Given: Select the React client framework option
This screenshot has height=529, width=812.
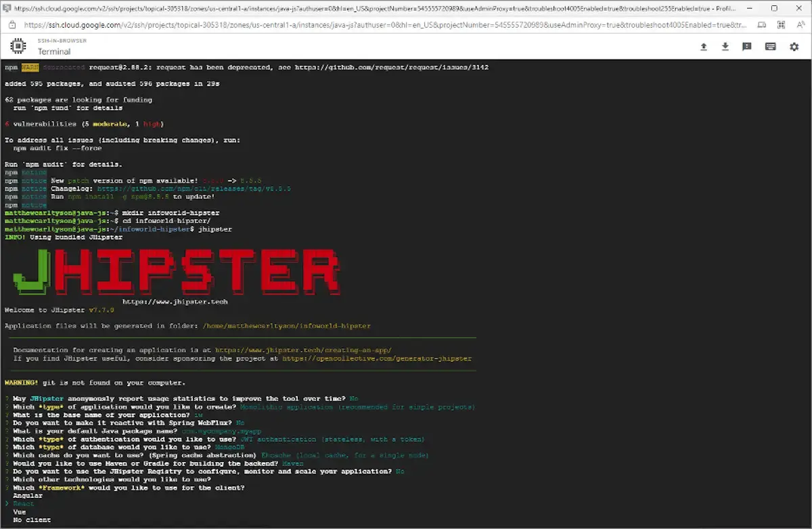Looking at the screenshot, I should coord(23,504).
